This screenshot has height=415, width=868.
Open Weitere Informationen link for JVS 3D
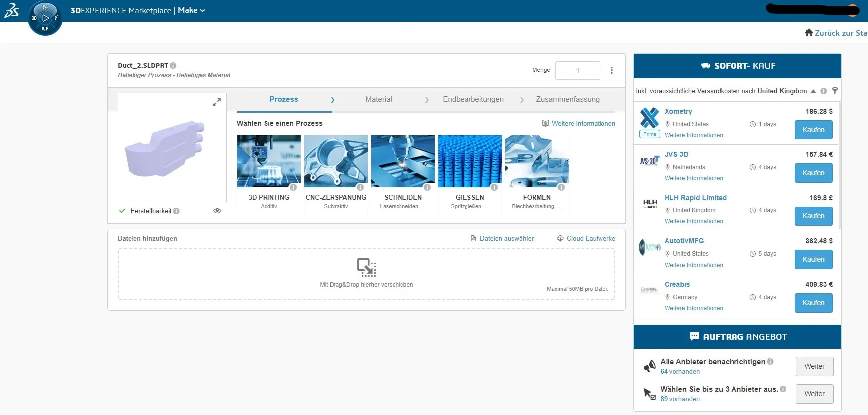pos(693,178)
